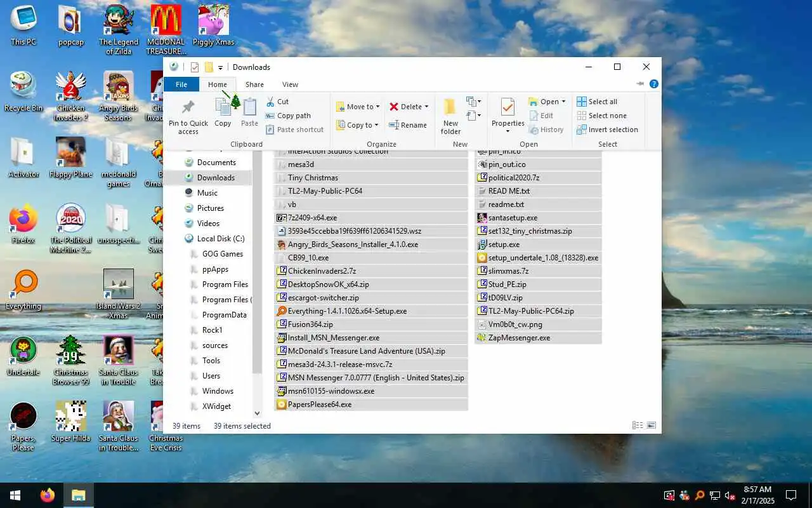The height and width of the screenshot is (508, 812).
Task: Select Music in navigation pane
Action: pyautogui.click(x=209, y=193)
